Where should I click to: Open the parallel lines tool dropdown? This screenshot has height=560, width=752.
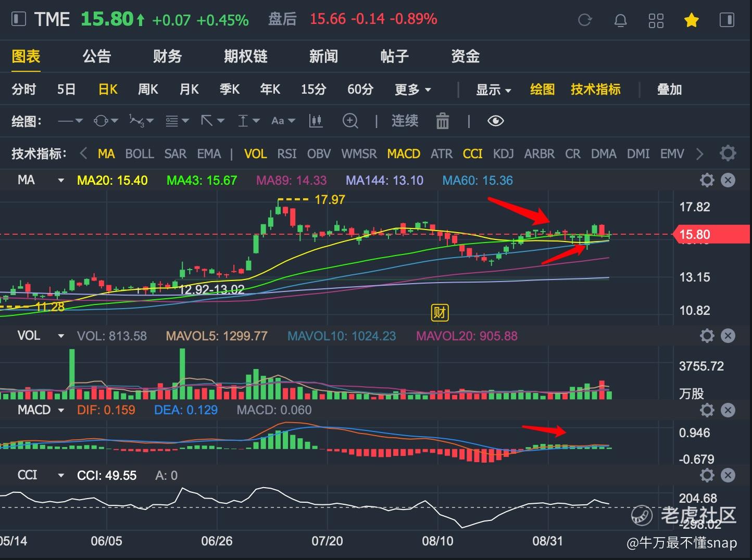(177, 121)
